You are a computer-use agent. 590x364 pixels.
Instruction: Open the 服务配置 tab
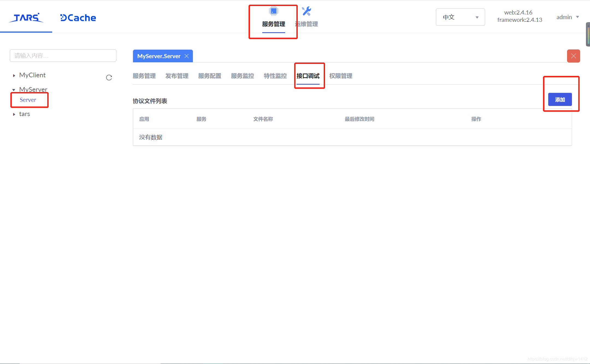210,76
